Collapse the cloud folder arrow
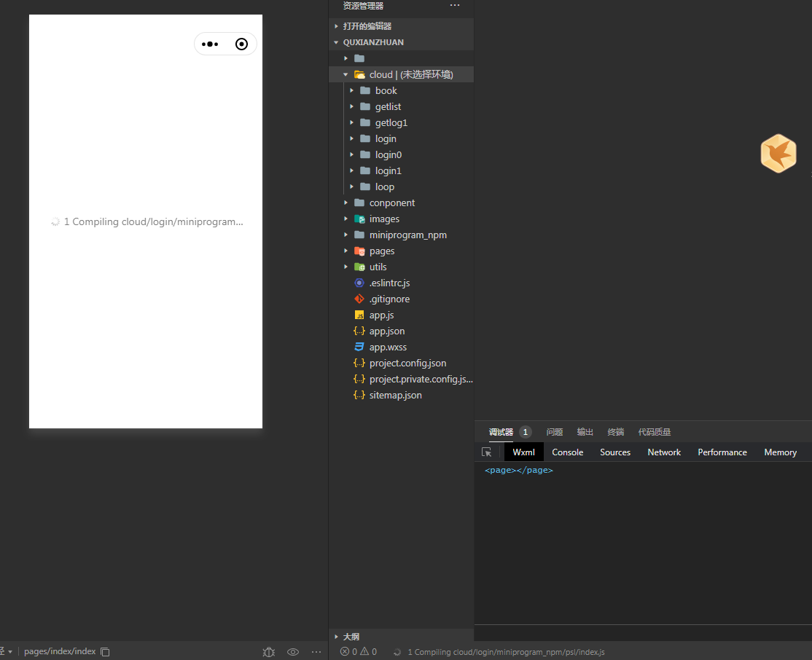This screenshot has height=660, width=812. pyautogui.click(x=346, y=74)
